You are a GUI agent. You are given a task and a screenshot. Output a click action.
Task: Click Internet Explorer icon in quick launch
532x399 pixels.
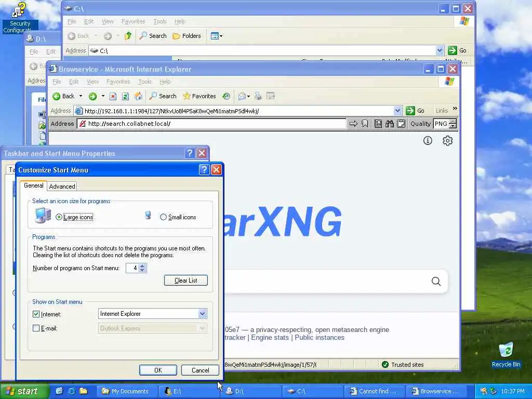tap(72, 391)
